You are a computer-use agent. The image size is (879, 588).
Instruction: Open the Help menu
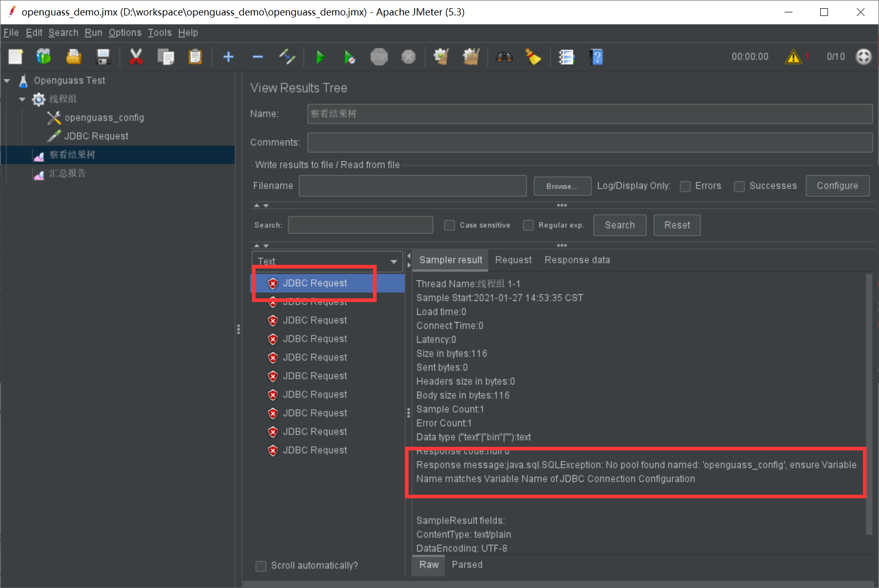click(188, 32)
